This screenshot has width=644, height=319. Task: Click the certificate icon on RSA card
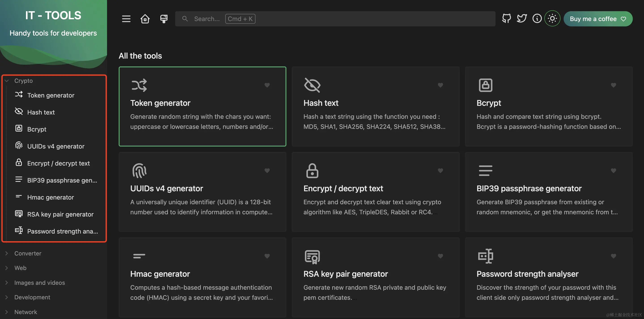tap(312, 256)
